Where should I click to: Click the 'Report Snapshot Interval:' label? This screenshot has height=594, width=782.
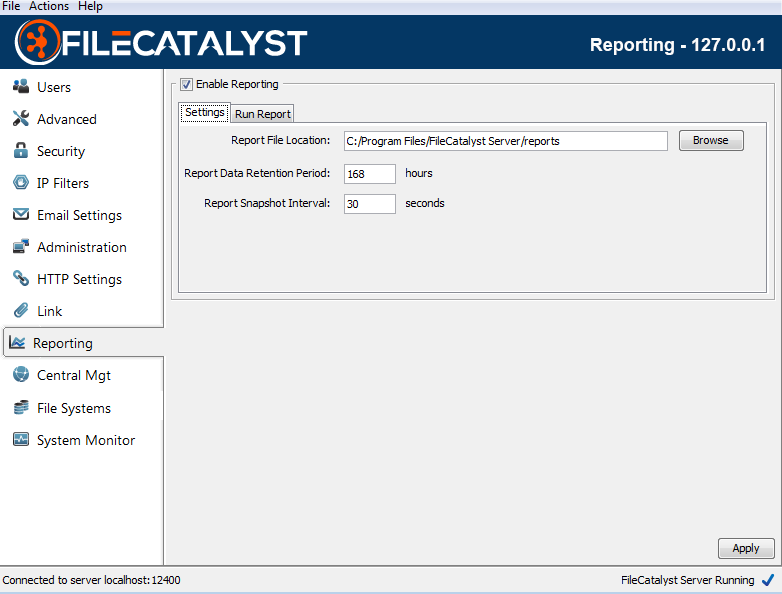[x=267, y=203]
